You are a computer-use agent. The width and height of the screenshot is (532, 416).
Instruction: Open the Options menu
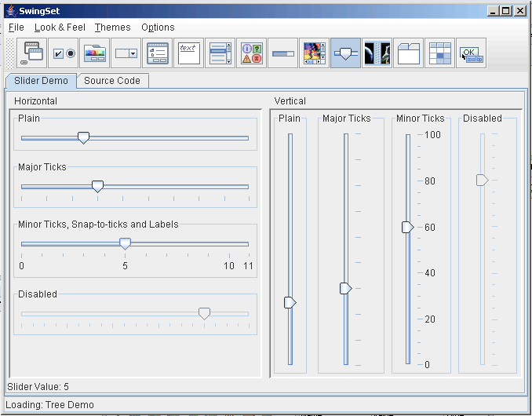coord(158,27)
